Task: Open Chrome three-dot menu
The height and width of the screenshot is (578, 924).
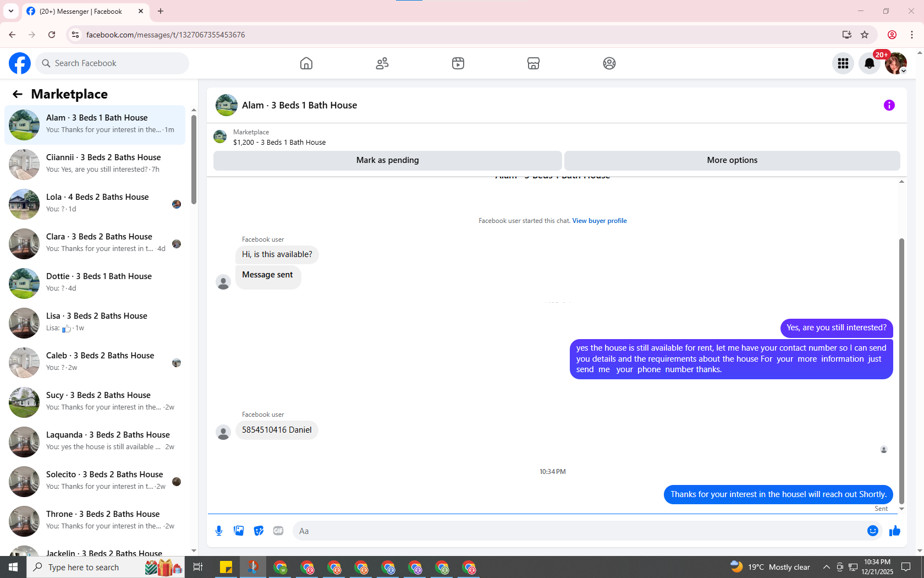Action: pyautogui.click(x=912, y=35)
